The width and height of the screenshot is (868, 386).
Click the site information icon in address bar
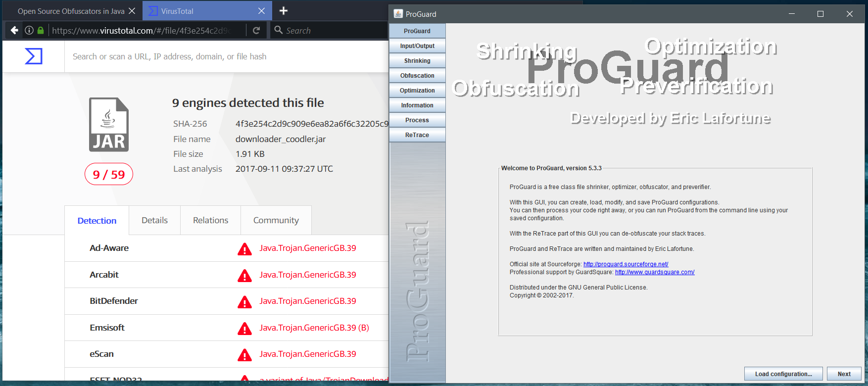click(29, 30)
